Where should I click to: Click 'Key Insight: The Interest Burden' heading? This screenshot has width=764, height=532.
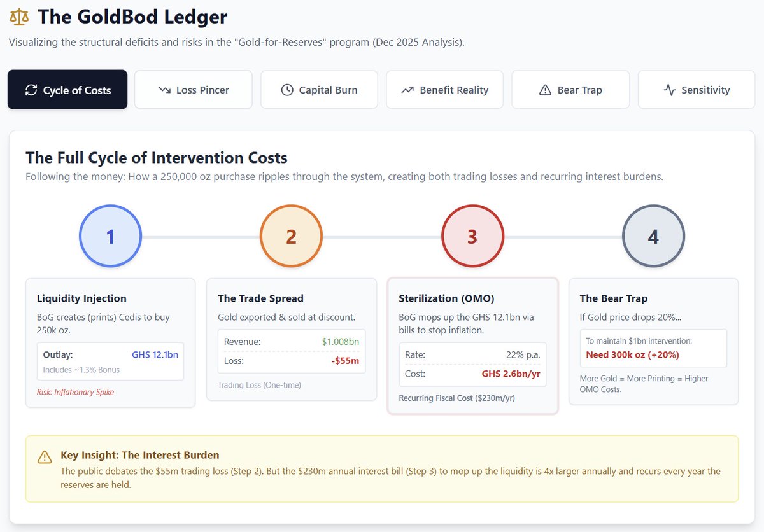(140, 456)
